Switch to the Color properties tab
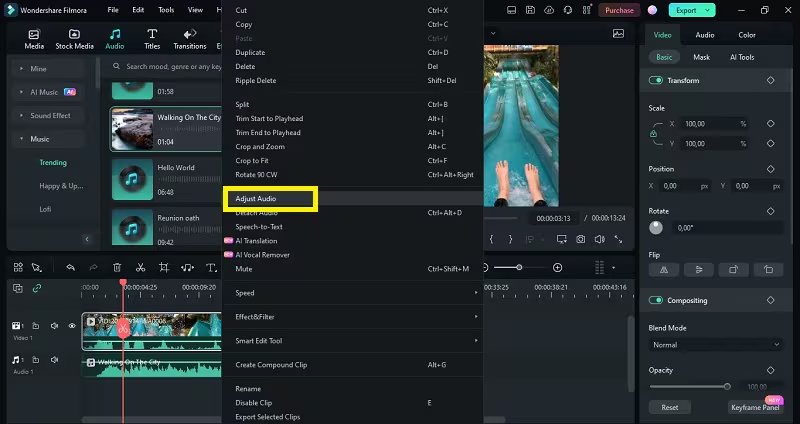The height and width of the screenshot is (424, 800). coord(746,35)
